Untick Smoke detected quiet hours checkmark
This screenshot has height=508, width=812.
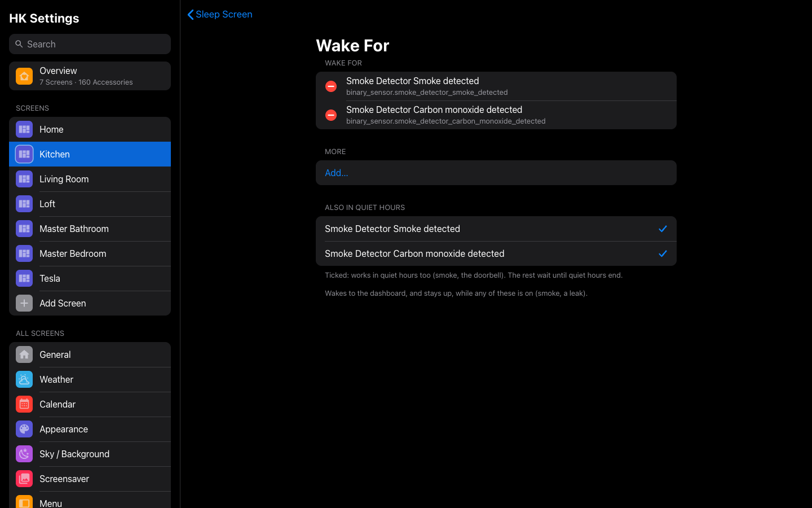[x=663, y=229]
